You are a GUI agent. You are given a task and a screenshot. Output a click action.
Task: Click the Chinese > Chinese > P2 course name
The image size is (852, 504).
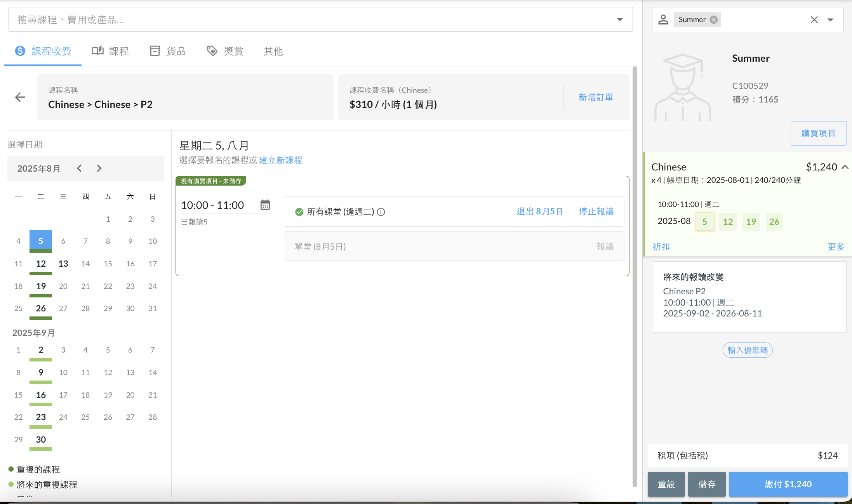point(100,104)
